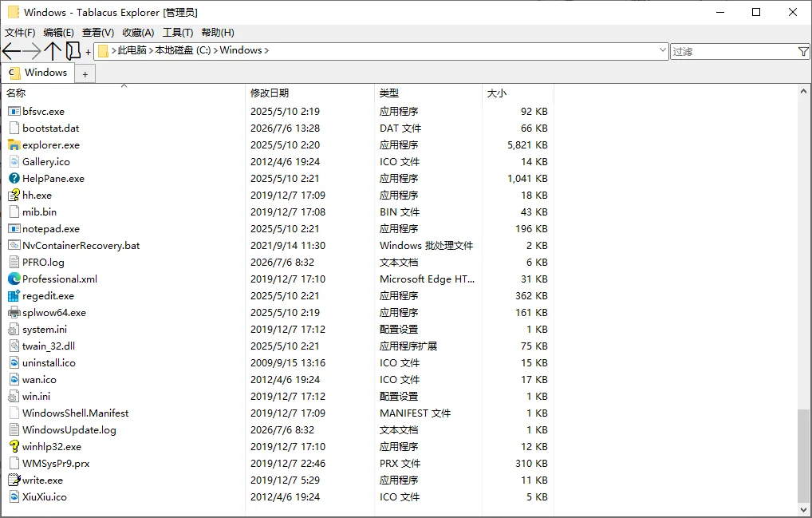Screen dimensions: 812x518
Task: Select the WindowsShell.Manifest file name
Action: click(75, 413)
